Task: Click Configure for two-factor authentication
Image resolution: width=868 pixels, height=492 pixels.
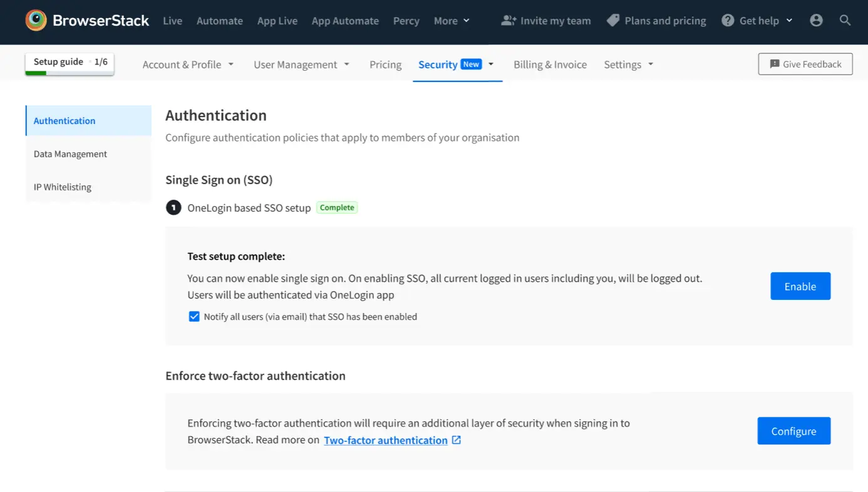Action: click(793, 431)
